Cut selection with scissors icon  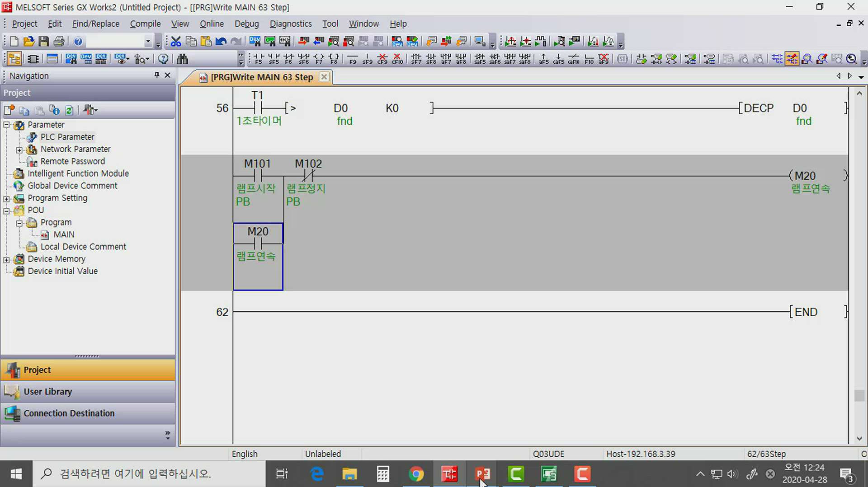(176, 42)
